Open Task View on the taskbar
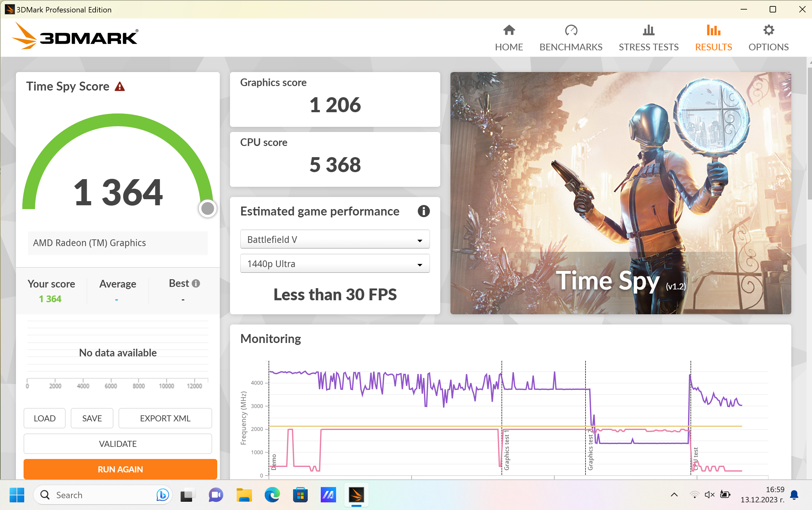Screen dimensions: 812x510 188,495
